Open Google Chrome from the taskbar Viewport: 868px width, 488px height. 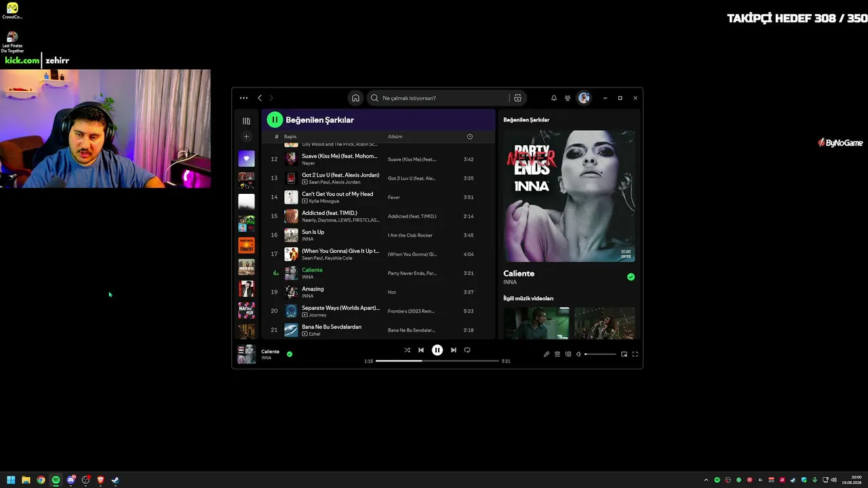(41, 481)
